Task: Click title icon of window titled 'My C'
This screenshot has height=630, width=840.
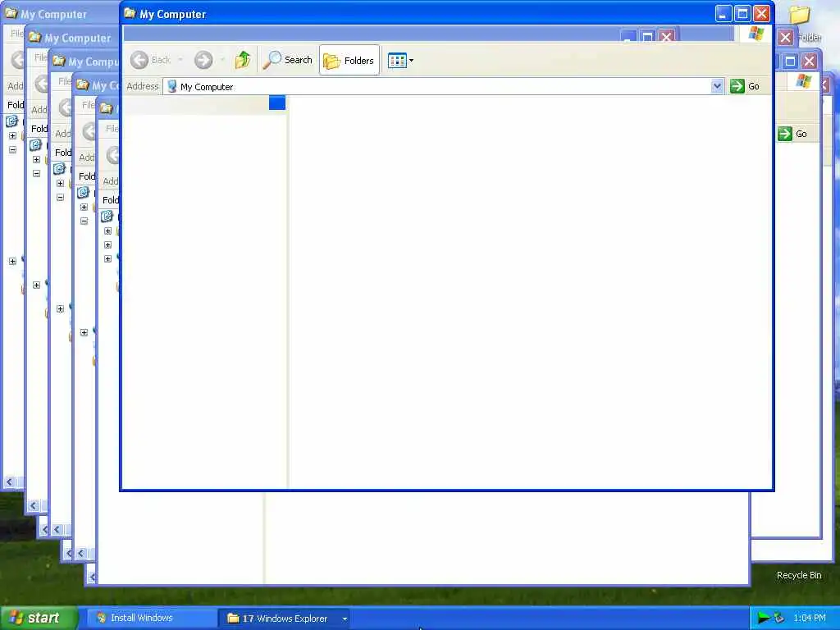Action: tap(83, 84)
